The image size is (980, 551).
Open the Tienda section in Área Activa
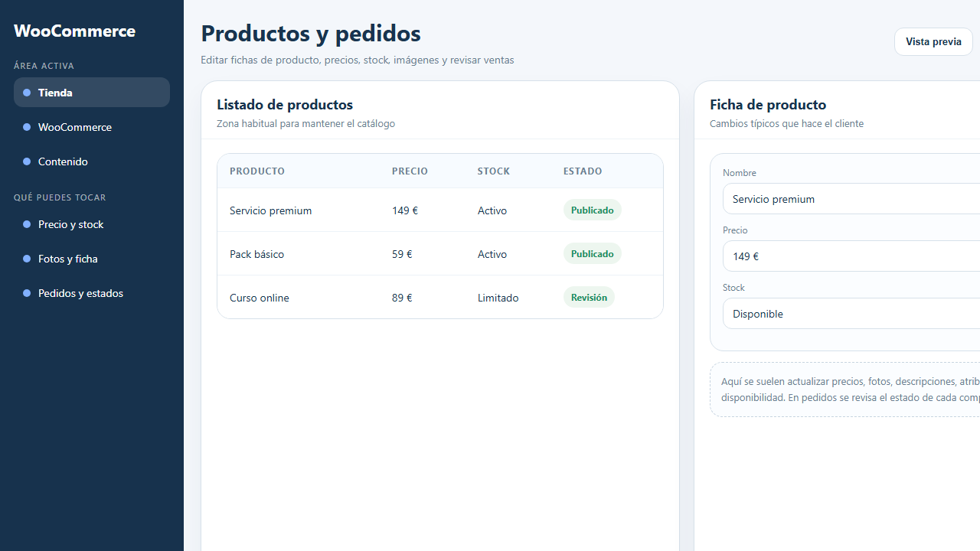click(55, 92)
